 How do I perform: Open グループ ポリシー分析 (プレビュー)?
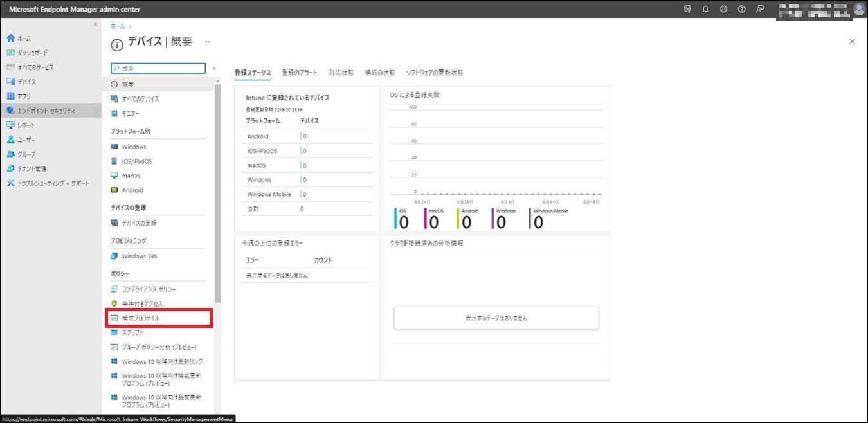(x=158, y=347)
